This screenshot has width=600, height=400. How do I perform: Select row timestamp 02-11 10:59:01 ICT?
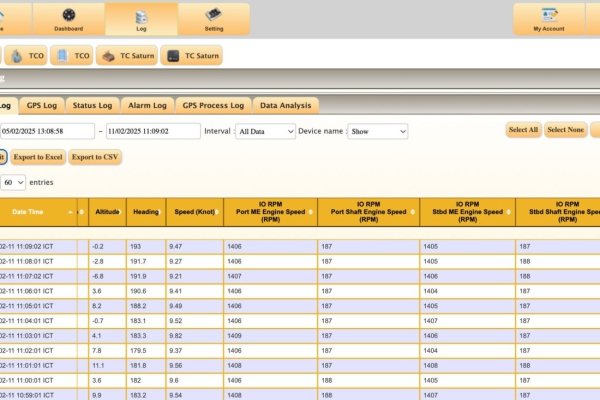[26, 395]
